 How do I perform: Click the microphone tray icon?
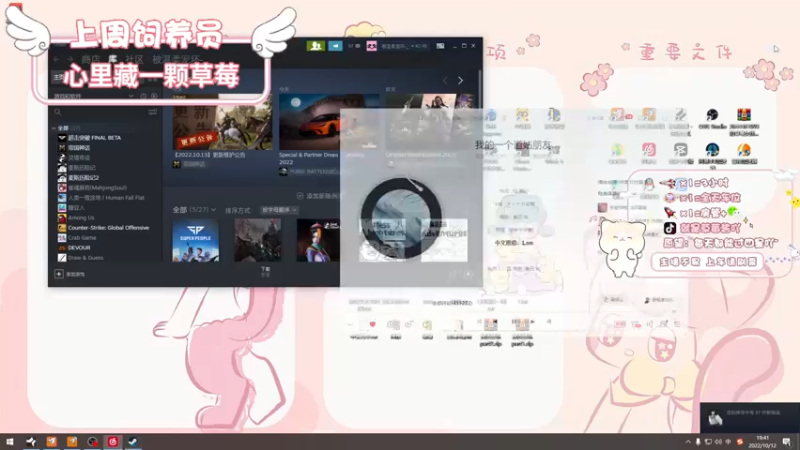[698, 442]
